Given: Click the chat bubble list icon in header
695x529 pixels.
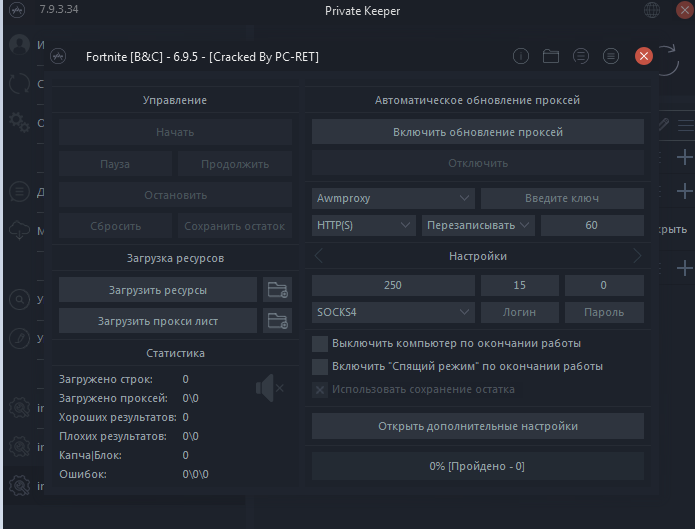Looking at the screenshot, I should coord(581,56).
